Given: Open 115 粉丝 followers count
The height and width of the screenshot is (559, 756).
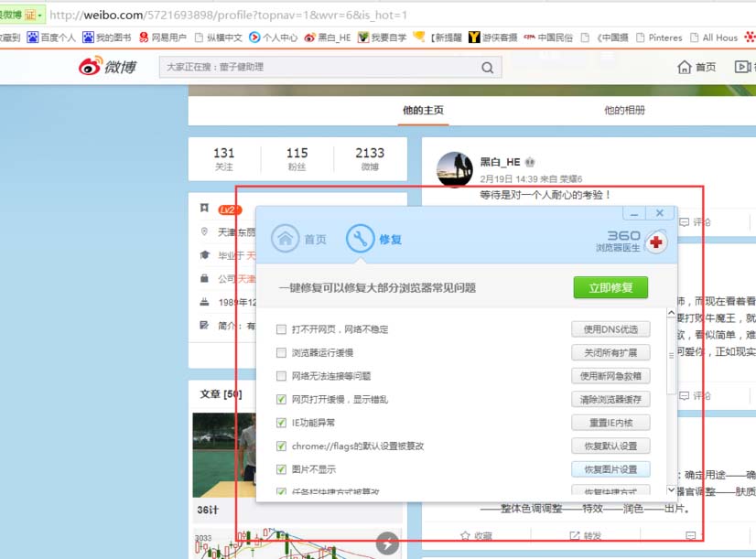Looking at the screenshot, I should tap(297, 159).
